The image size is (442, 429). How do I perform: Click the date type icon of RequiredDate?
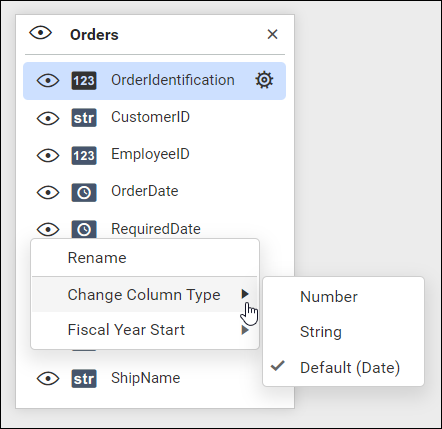pyautogui.click(x=84, y=229)
